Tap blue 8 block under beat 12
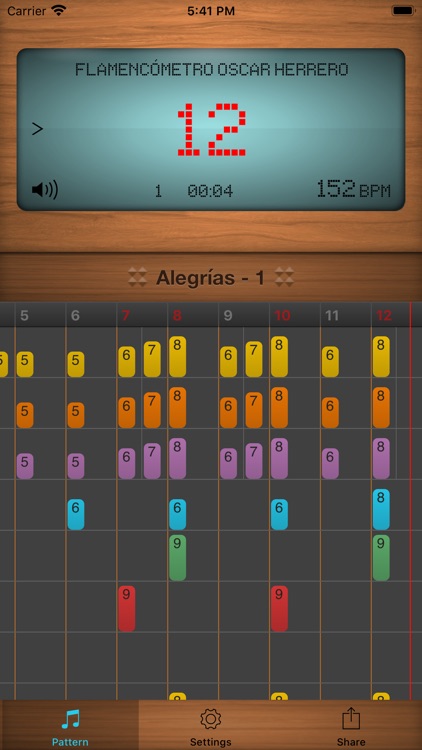 click(x=381, y=509)
